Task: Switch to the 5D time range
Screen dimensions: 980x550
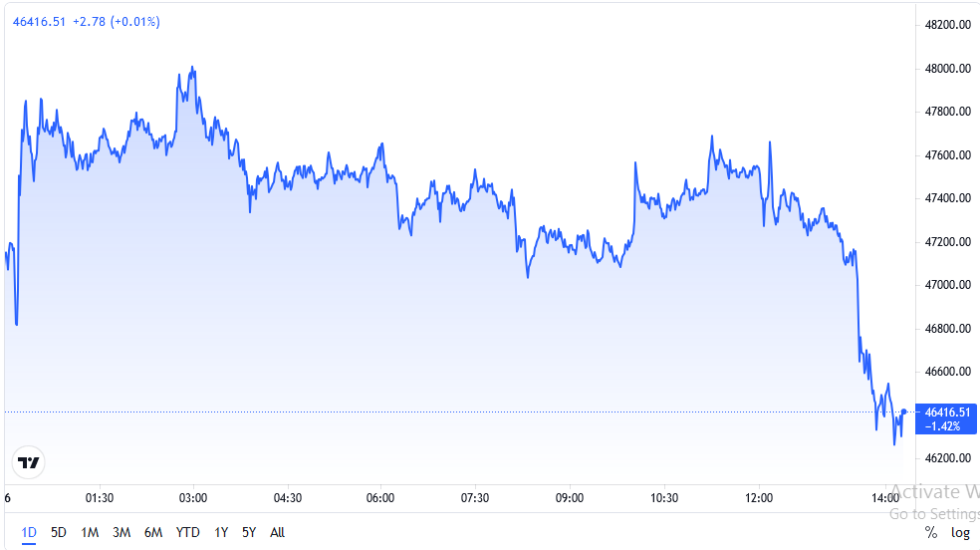Action: [x=59, y=533]
